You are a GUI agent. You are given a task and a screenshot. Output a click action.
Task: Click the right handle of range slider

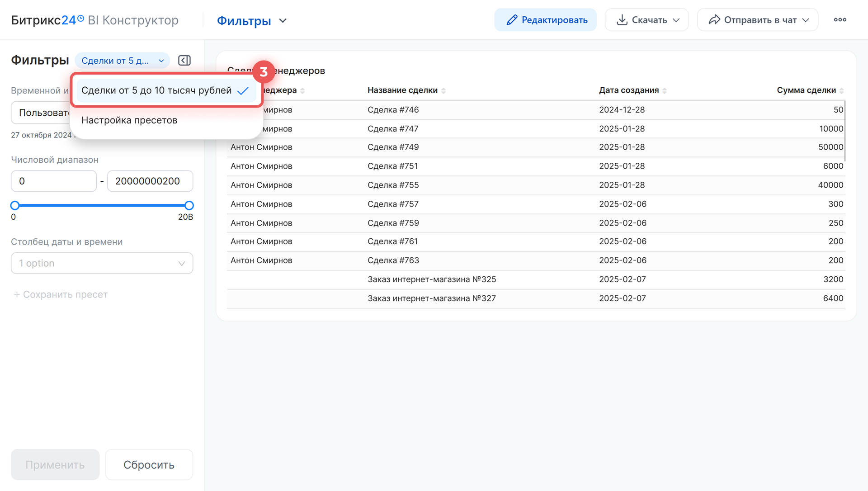pos(189,206)
